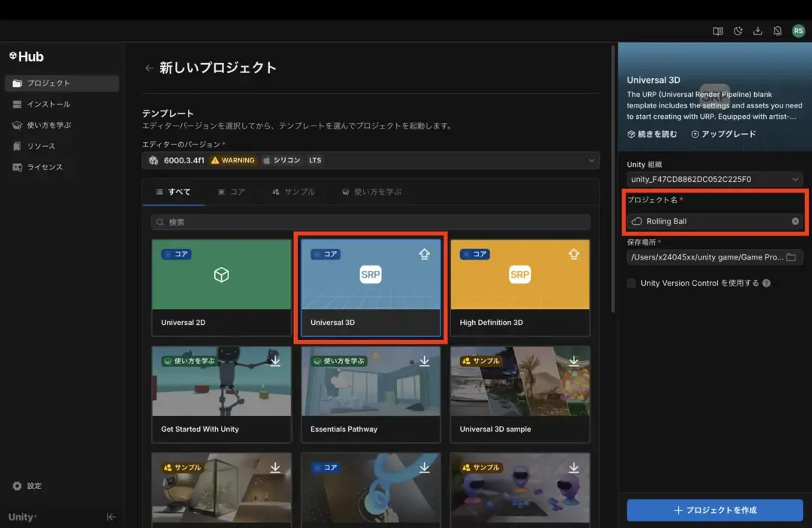Screen dimensions: 812x528
Task: Click the open-book icon in top bar
Action: tap(718, 32)
